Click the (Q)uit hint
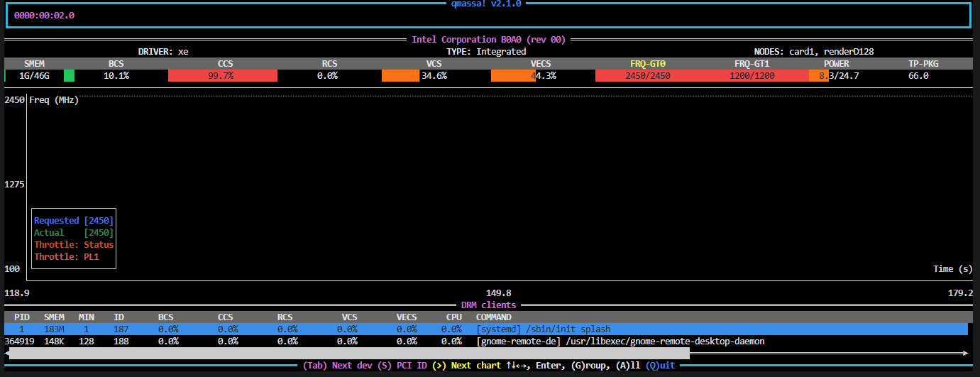This screenshot has width=980, height=377. pos(660,366)
